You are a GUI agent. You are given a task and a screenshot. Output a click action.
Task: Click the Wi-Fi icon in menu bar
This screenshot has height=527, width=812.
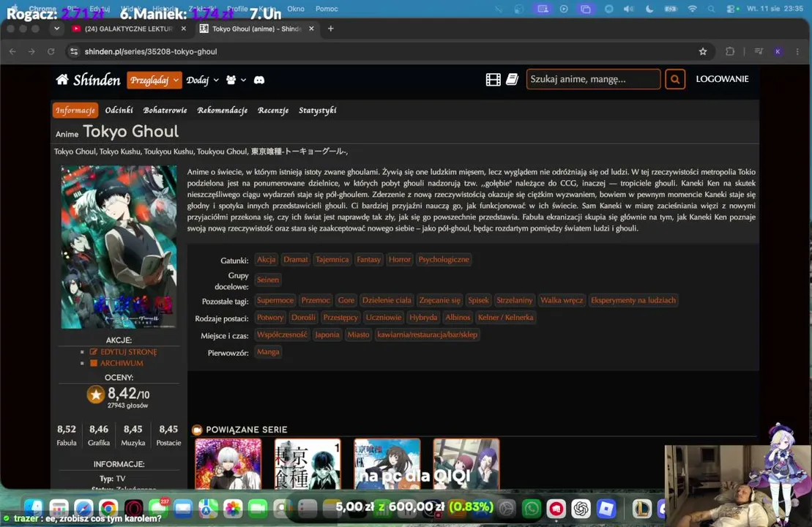[x=693, y=9]
